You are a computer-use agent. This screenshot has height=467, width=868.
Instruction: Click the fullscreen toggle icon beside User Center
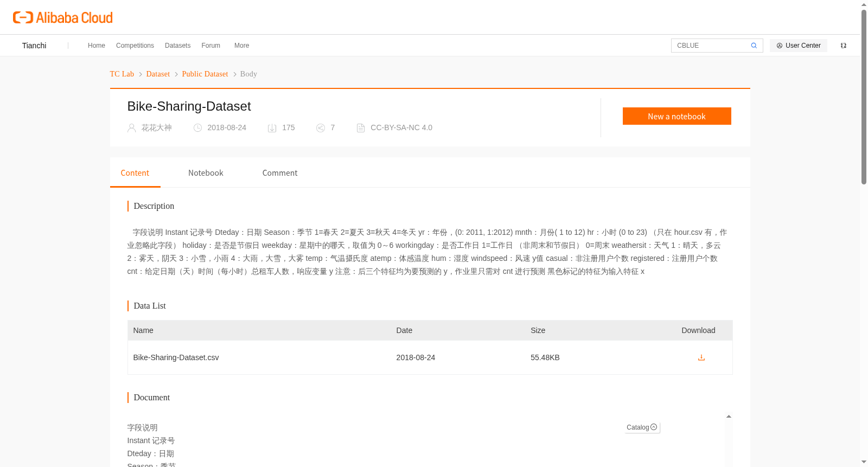844,46
